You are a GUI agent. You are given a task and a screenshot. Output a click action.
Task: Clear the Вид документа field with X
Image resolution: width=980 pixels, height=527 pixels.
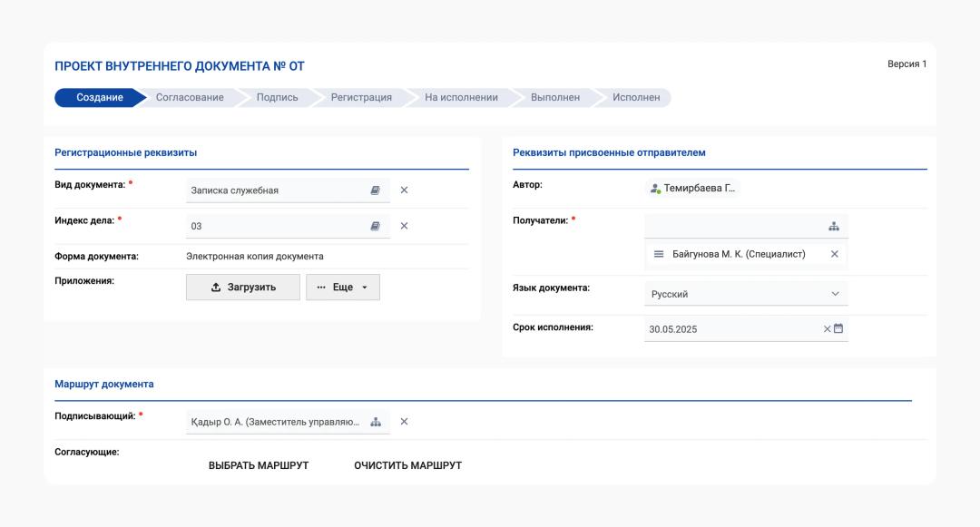[x=405, y=190]
